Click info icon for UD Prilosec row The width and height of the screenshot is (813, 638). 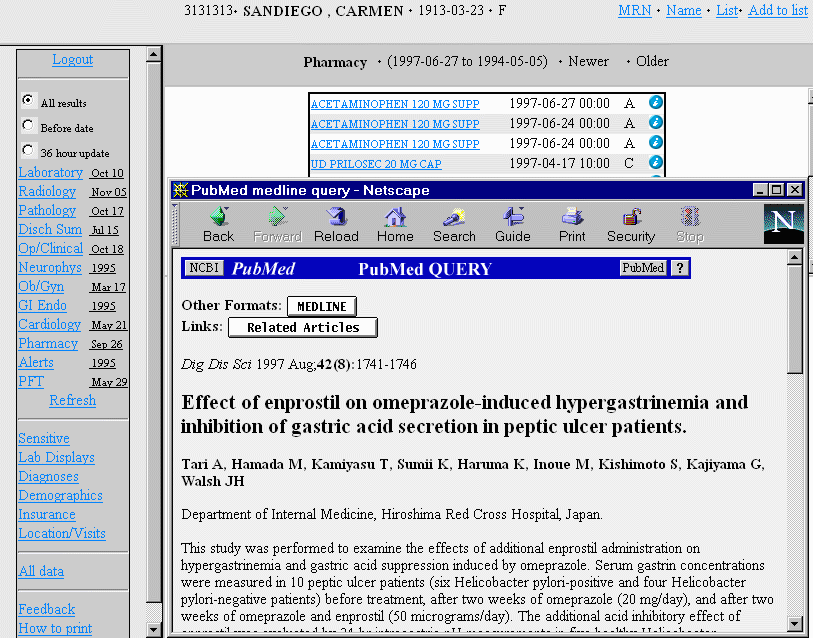[656, 162]
